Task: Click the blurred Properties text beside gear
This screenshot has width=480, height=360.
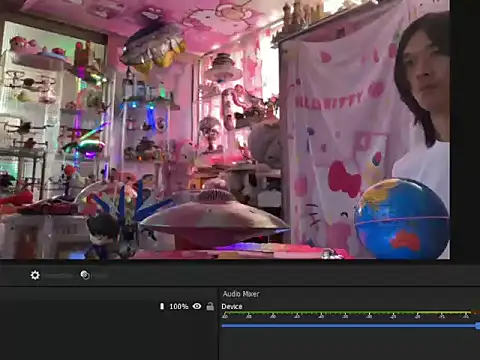Action: [x=58, y=276]
